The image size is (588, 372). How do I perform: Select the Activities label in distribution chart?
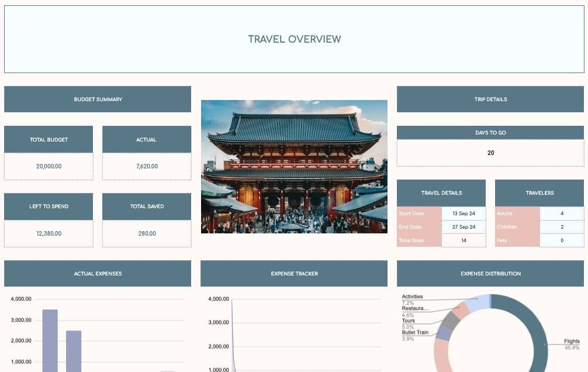412,297
